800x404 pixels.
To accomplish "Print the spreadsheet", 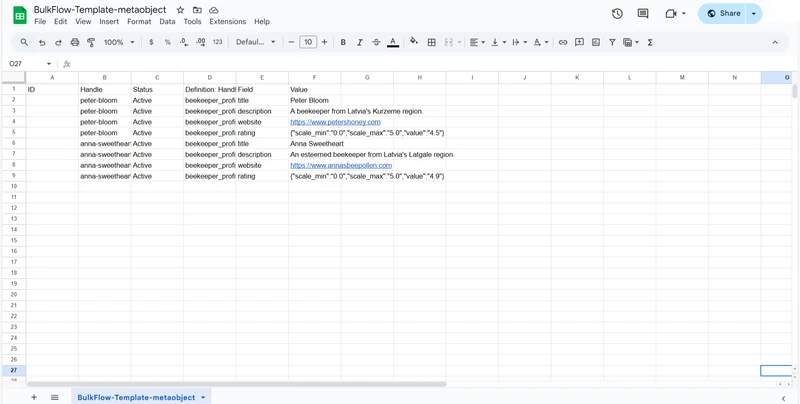I will coord(75,42).
